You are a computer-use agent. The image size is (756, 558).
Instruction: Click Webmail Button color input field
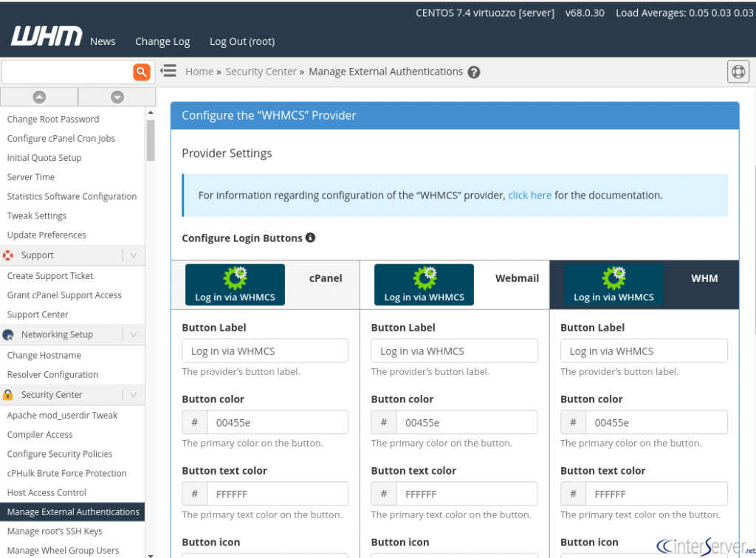467,423
